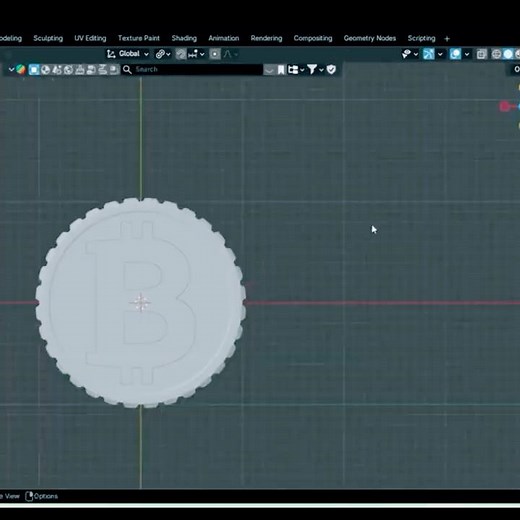Switch to the Geometry Nodes workspace
This screenshot has width=520, height=520.
(x=370, y=38)
